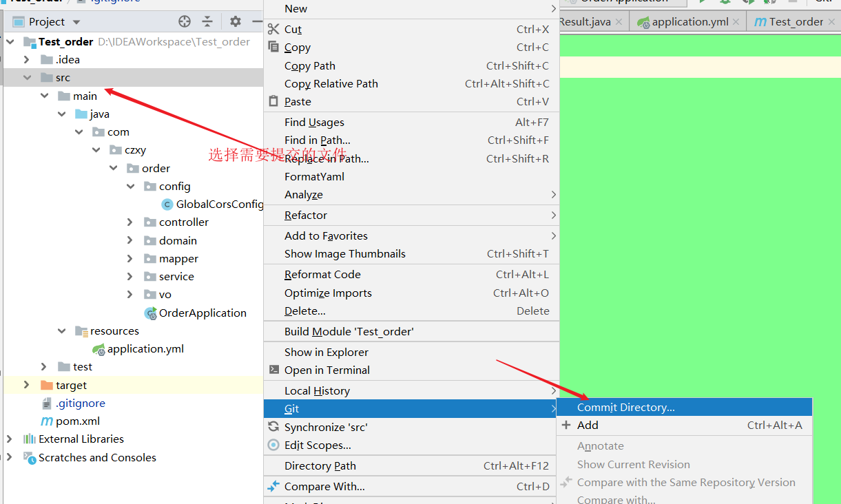
Task: Expand the controller package
Action: 130,222
